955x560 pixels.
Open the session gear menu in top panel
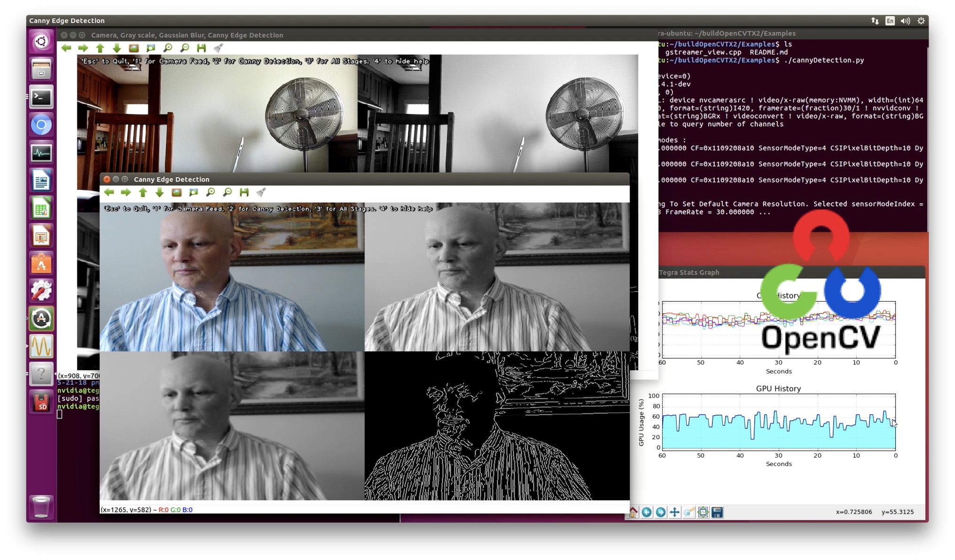click(921, 21)
